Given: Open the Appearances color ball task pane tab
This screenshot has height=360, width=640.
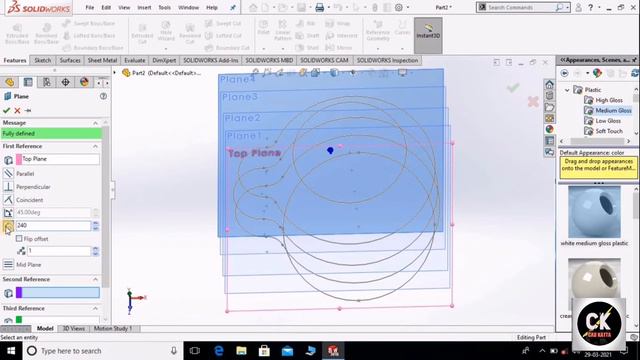Looking at the screenshot, I should click(x=549, y=129).
